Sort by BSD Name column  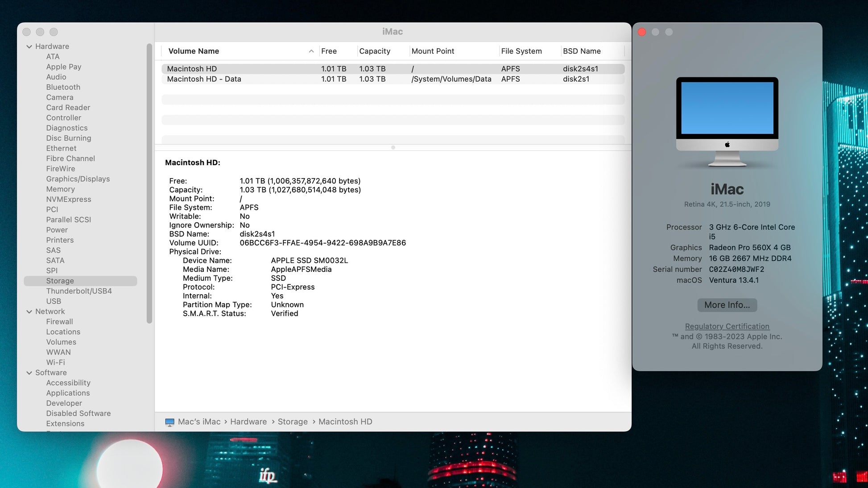click(x=581, y=51)
